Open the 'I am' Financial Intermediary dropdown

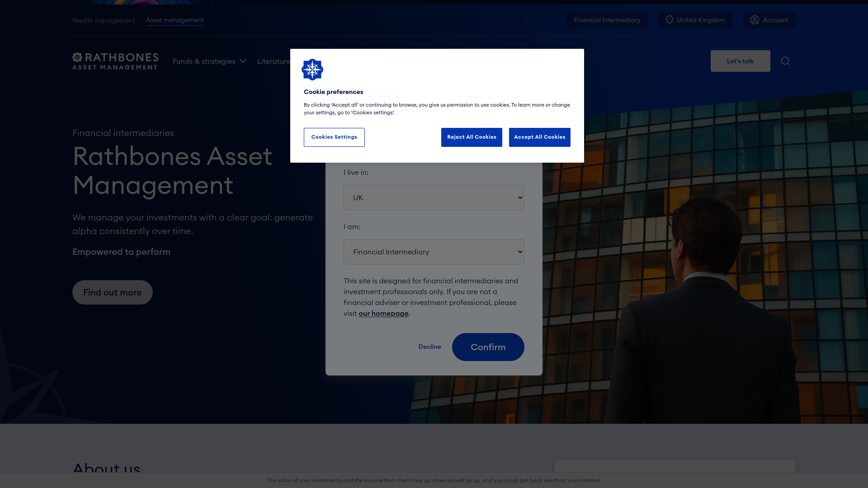click(434, 252)
